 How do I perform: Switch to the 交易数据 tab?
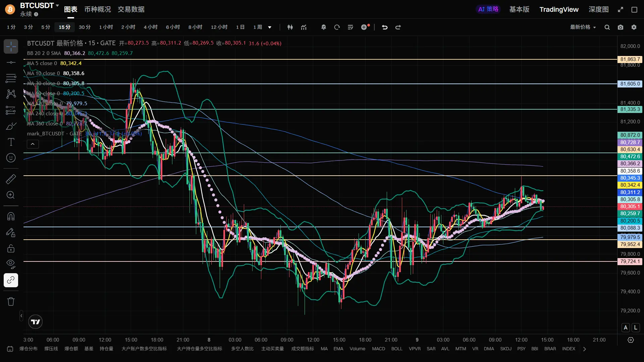131,9
